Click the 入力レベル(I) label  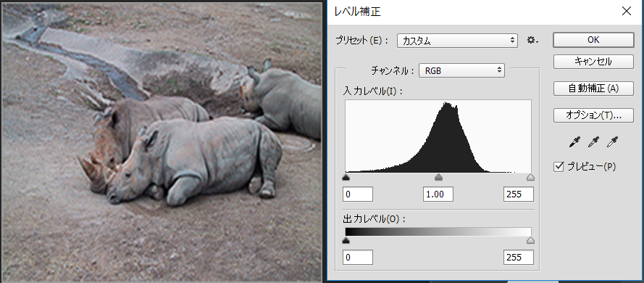tap(373, 91)
